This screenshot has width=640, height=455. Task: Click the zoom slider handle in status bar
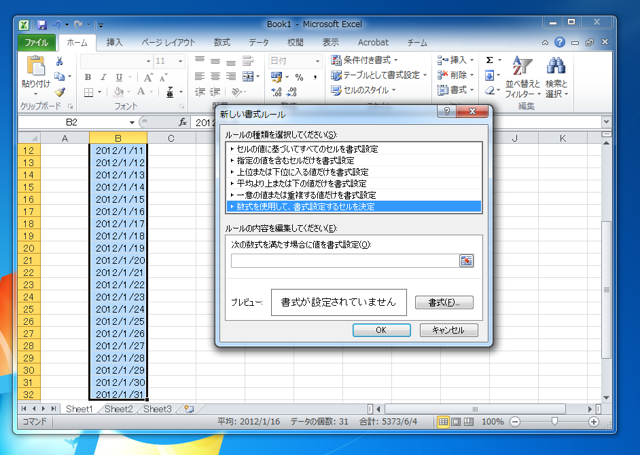click(554, 422)
